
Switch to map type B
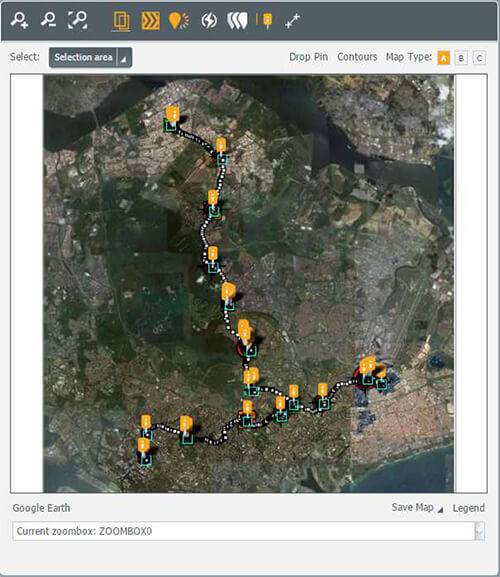pyautogui.click(x=461, y=58)
